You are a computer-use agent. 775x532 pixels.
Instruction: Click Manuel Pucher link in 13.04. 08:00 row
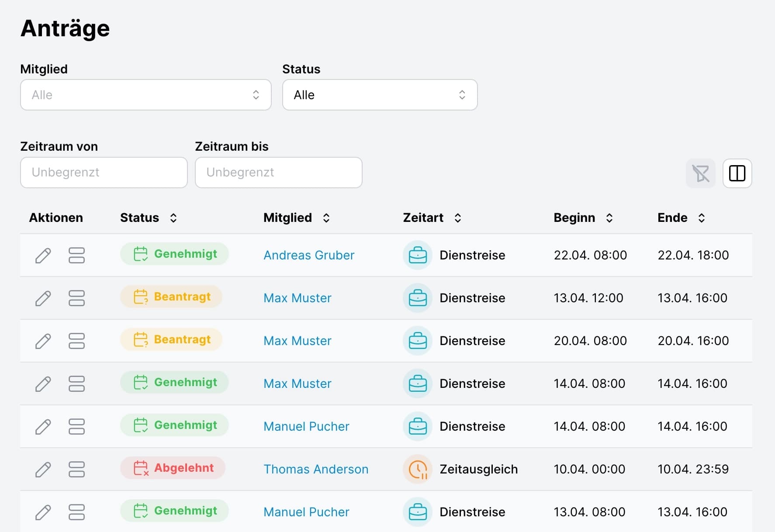pyautogui.click(x=306, y=512)
